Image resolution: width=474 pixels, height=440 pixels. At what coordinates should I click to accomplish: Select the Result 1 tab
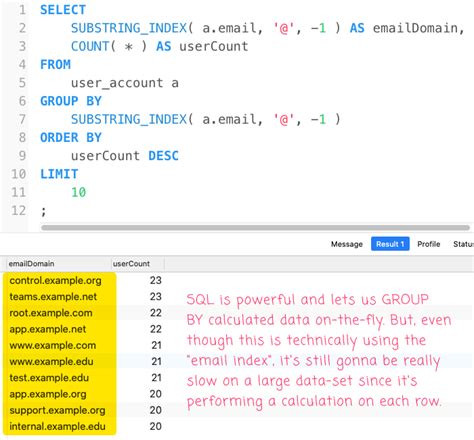390,244
